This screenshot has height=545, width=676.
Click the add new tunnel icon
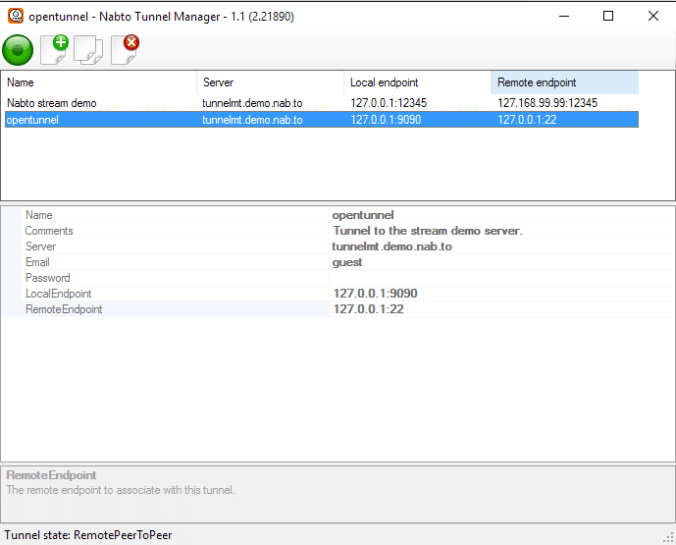[x=54, y=50]
